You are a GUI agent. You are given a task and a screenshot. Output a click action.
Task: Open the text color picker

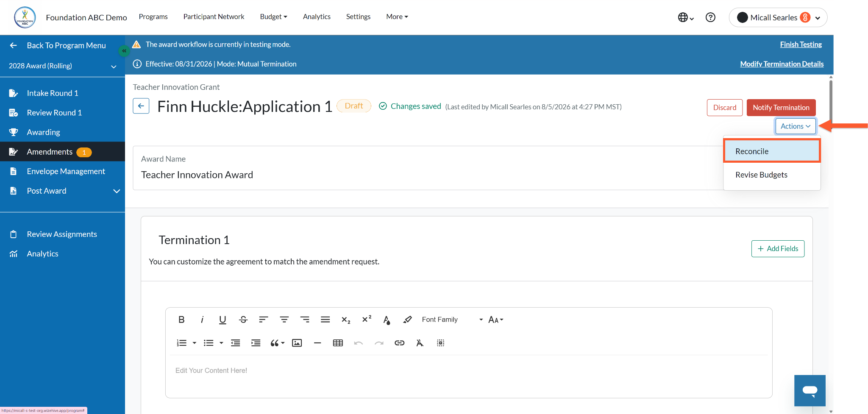(387, 320)
